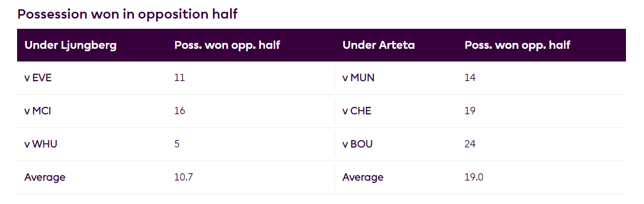Image resolution: width=644 pixels, height=204 pixels.
Task: Select value 16 for Man City match
Action: 180,111
